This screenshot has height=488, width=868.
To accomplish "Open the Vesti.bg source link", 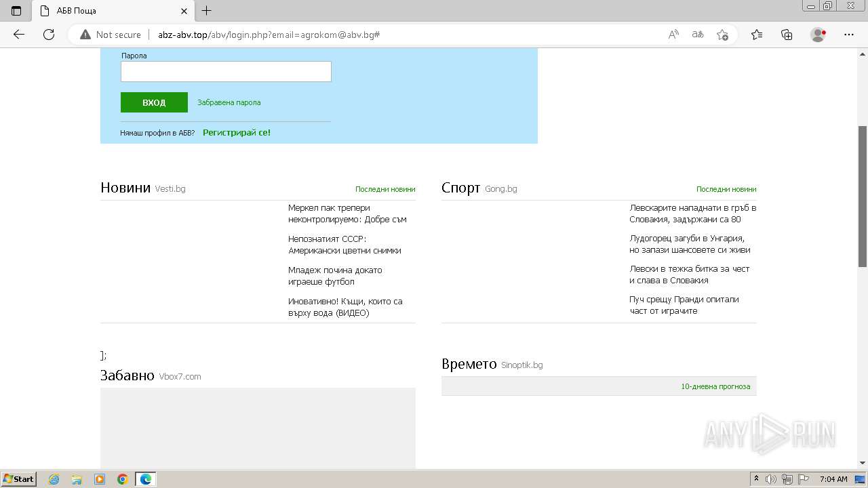I will pyautogui.click(x=170, y=189).
